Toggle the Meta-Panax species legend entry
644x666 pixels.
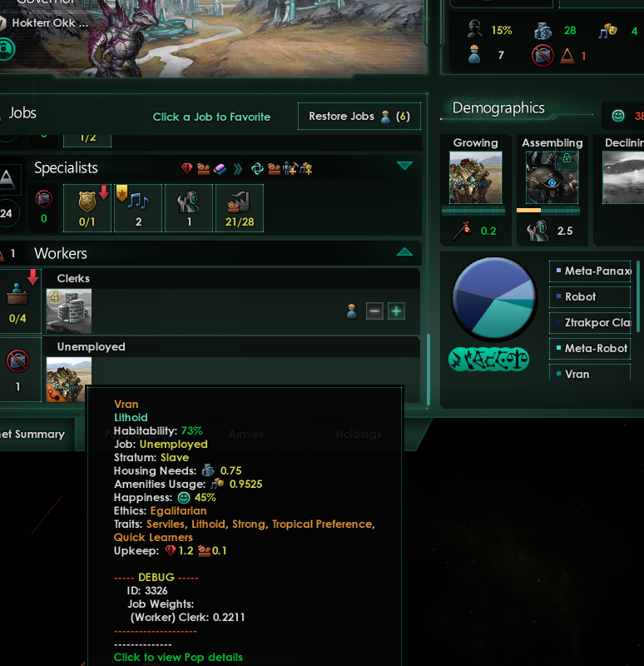(x=590, y=271)
